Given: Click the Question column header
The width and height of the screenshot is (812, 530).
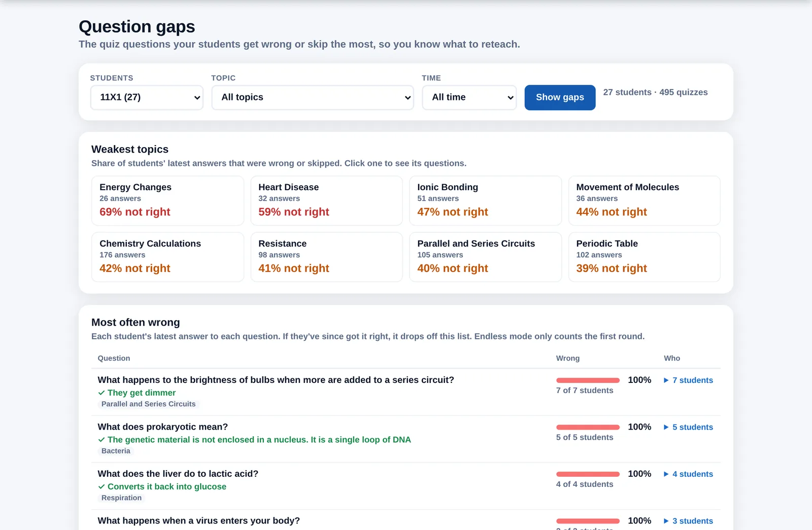Looking at the screenshot, I should 114,358.
